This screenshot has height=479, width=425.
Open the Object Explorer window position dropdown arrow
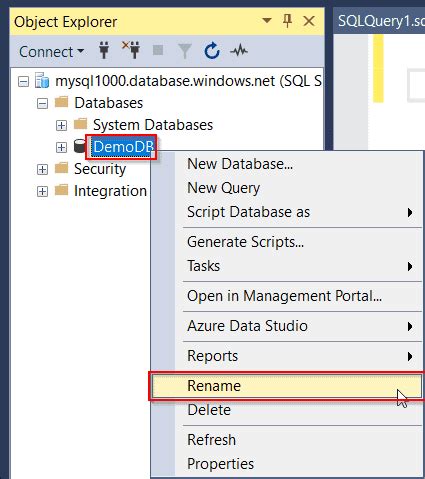(x=267, y=21)
